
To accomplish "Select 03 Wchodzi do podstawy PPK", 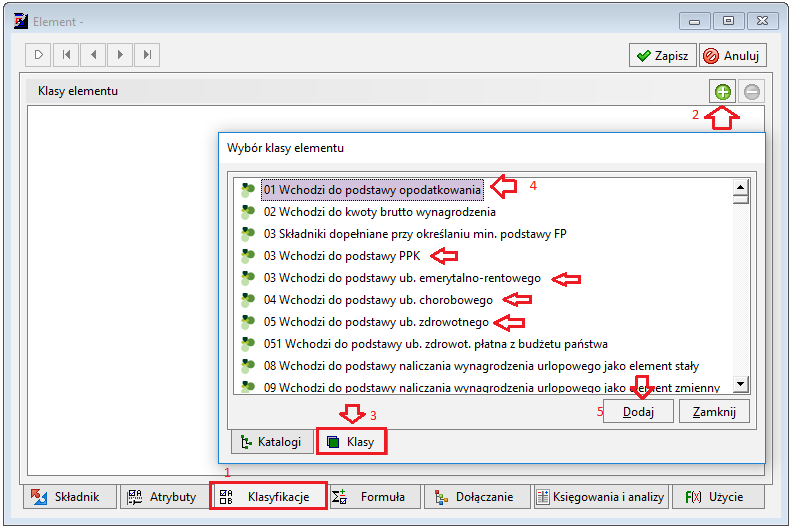I will tap(342, 256).
